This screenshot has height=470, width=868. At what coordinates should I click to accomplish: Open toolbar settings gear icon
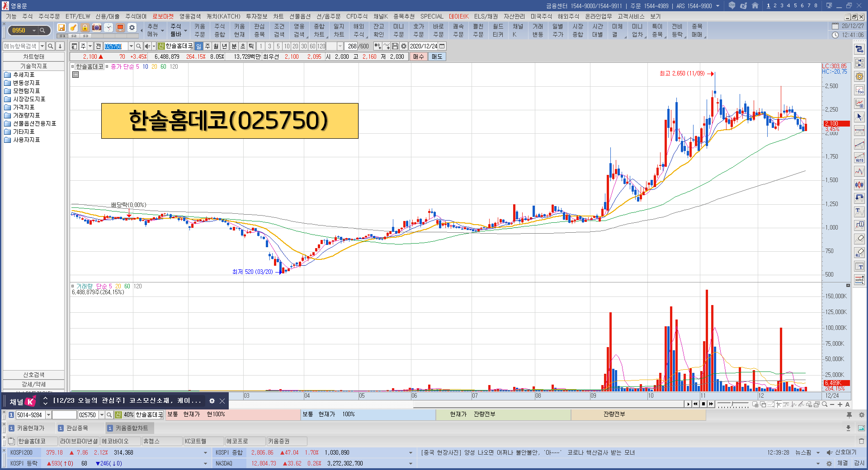click(132, 28)
